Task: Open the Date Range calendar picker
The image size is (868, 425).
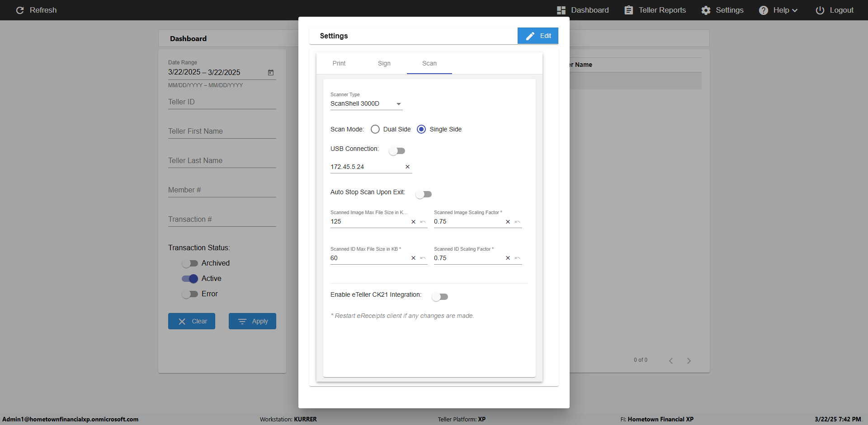Action: [271, 72]
